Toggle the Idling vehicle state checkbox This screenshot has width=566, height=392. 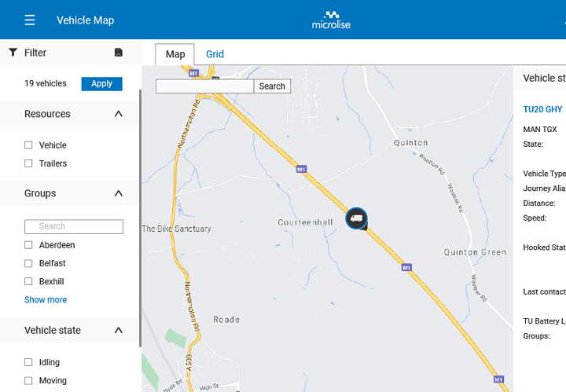(28, 362)
